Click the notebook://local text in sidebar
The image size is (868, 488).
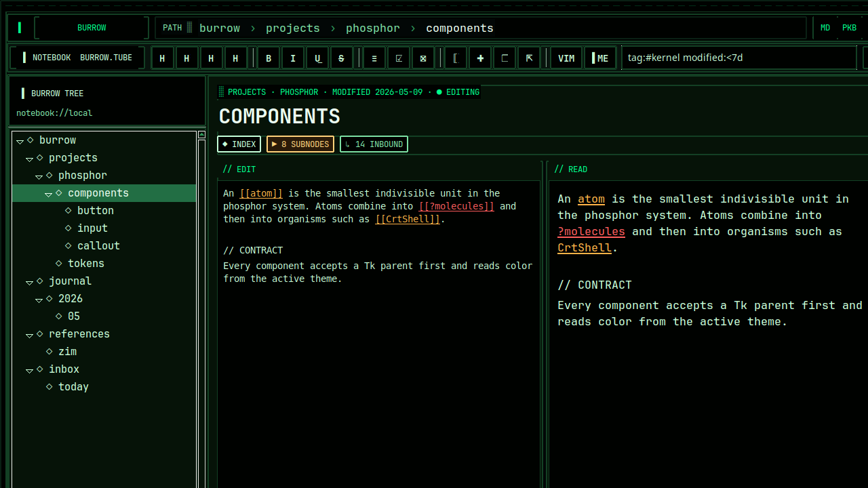[54, 113]
